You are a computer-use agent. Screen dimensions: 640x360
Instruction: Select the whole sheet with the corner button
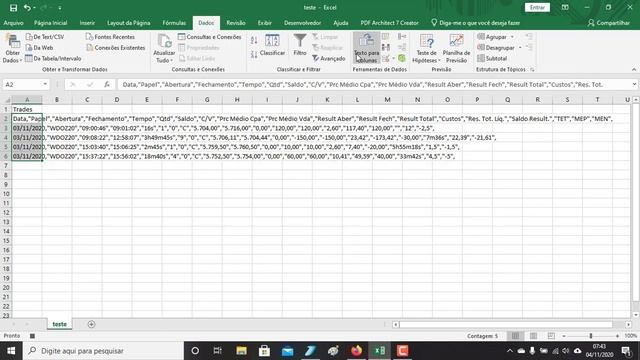click(6, 100)
